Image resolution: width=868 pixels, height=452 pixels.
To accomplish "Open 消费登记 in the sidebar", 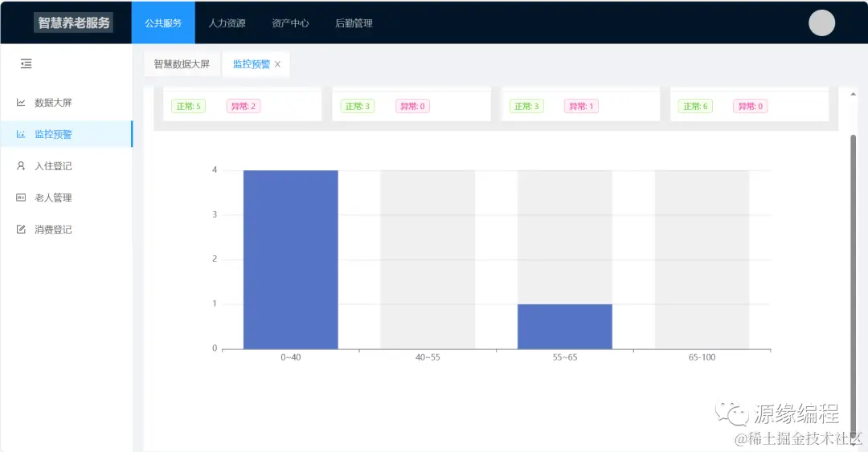I will 67,229.
